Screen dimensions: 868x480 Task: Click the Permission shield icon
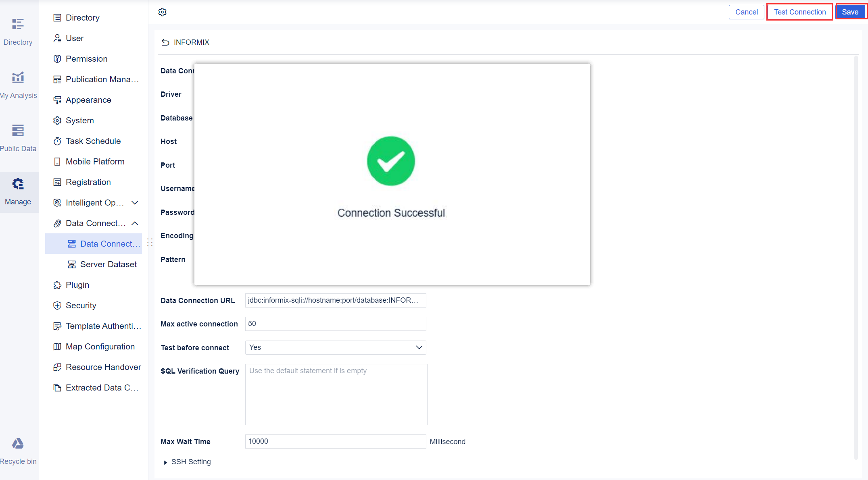tap(57, 59)
